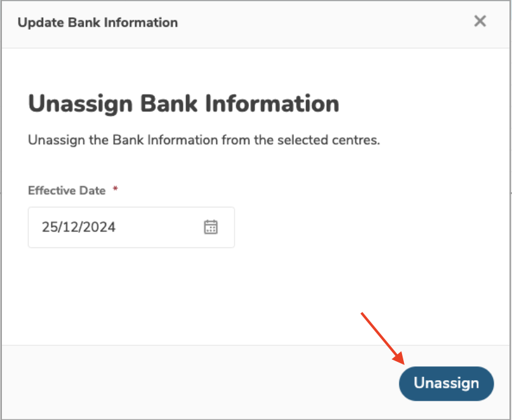Focus the Effective Date input field
The width and height of the screenshot is (512, 420).
(x=120, y=227)
